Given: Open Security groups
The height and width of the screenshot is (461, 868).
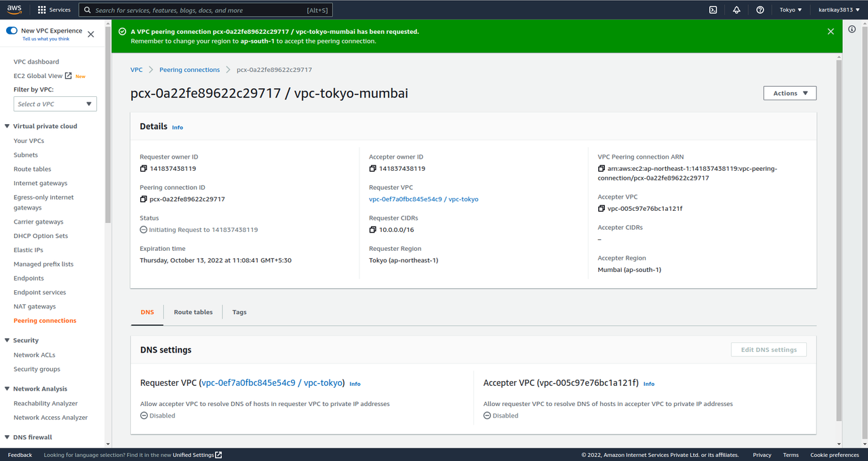Looking at the screenshot, I should [x=37, y=369].
